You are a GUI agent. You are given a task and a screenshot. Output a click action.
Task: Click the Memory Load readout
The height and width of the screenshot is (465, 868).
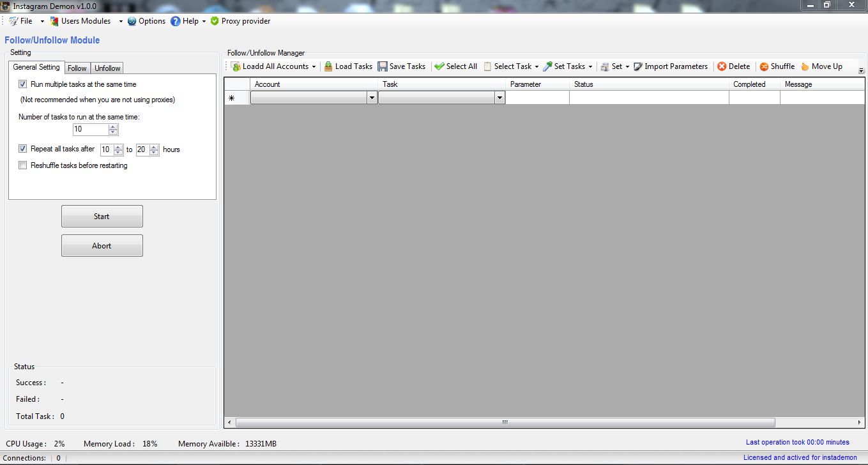point(121,444)
